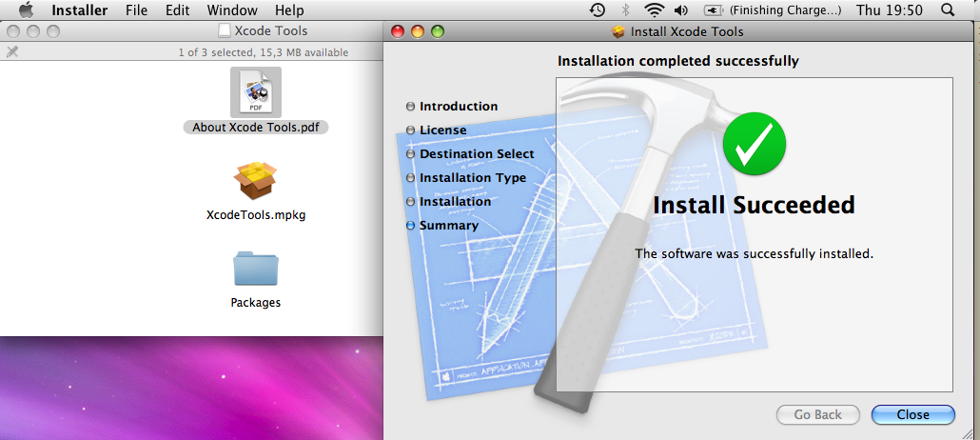
Task: Open the Apple menu
Action: (x=27, y=10)
